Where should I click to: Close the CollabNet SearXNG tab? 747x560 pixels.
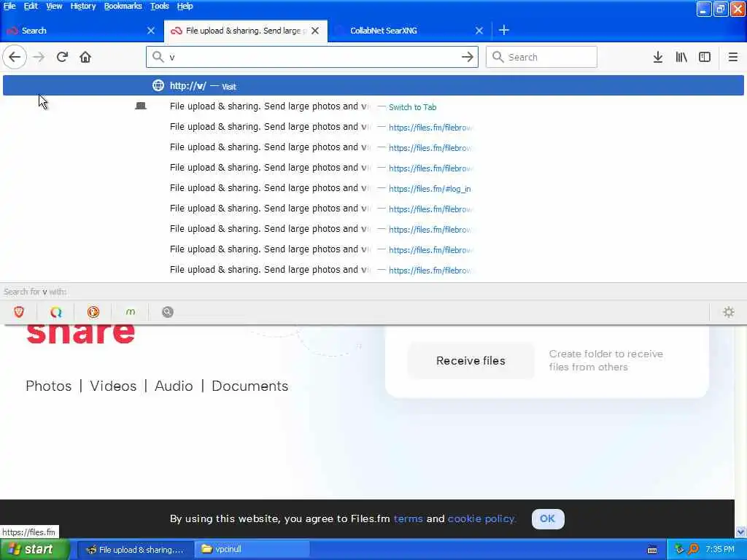point(479,31)
